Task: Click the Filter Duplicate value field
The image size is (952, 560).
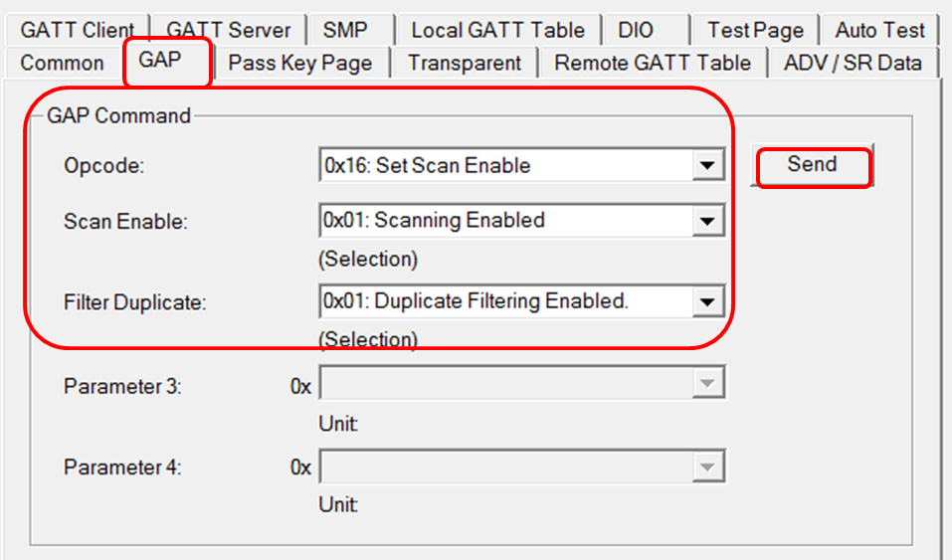Action: [504, 300]
